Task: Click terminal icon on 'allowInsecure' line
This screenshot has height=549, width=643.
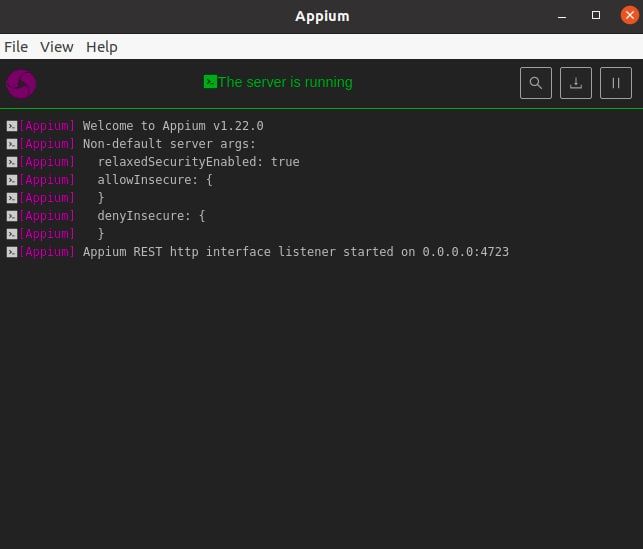Action: [x=12, y=180]
